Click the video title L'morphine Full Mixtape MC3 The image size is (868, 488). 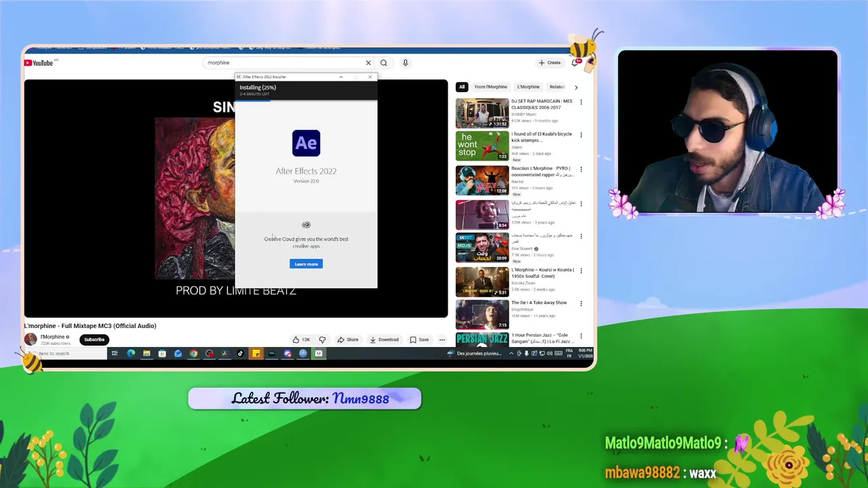tap(90, 326)
